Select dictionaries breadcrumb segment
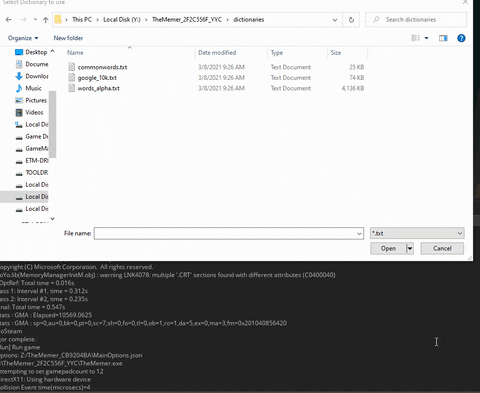Screen dimensions: 480x393 (x=249, y=20)
